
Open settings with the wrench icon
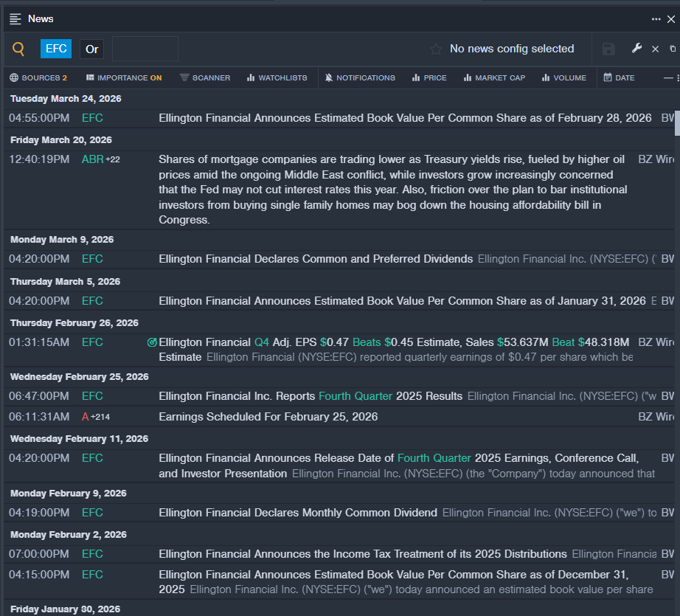click(x=636, y=49)
